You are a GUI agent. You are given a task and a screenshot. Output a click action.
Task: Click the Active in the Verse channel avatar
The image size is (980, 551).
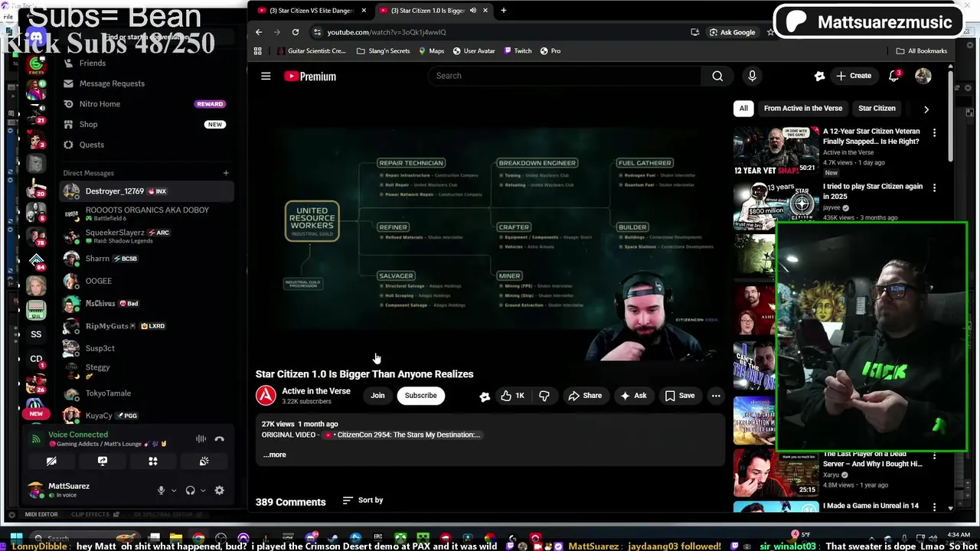[266, 395]
